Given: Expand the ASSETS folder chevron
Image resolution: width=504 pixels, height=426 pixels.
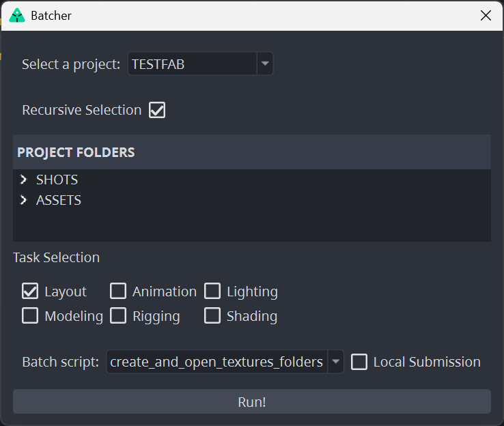Looking at the screenshot, I should click(x=24, y=200).
